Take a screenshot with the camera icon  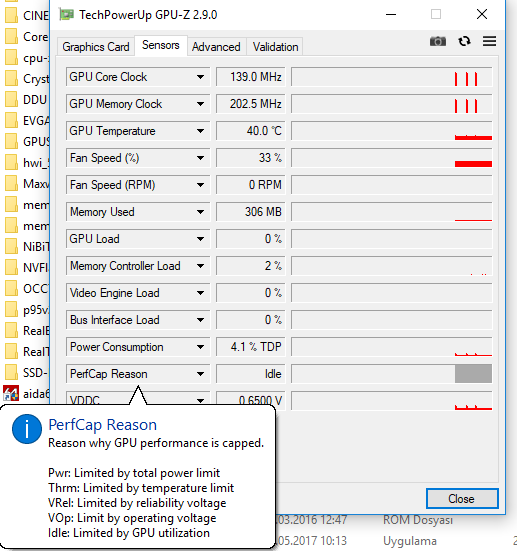[438, 41]
